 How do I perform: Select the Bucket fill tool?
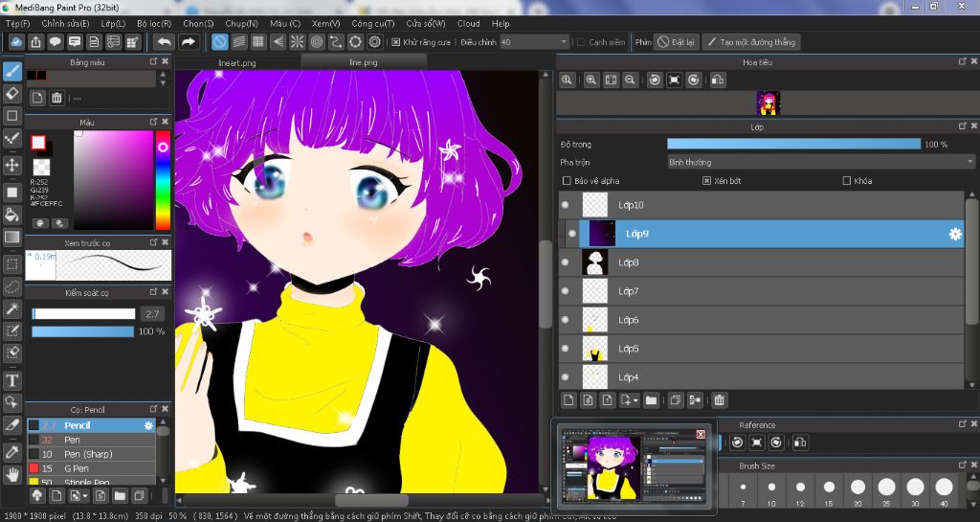12,215
